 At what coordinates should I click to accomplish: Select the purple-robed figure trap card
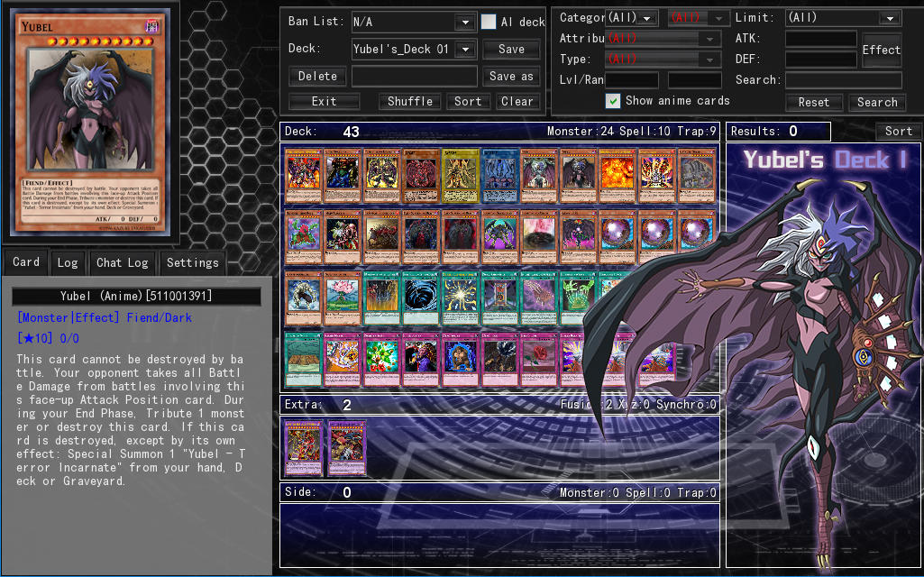[421, 360]
